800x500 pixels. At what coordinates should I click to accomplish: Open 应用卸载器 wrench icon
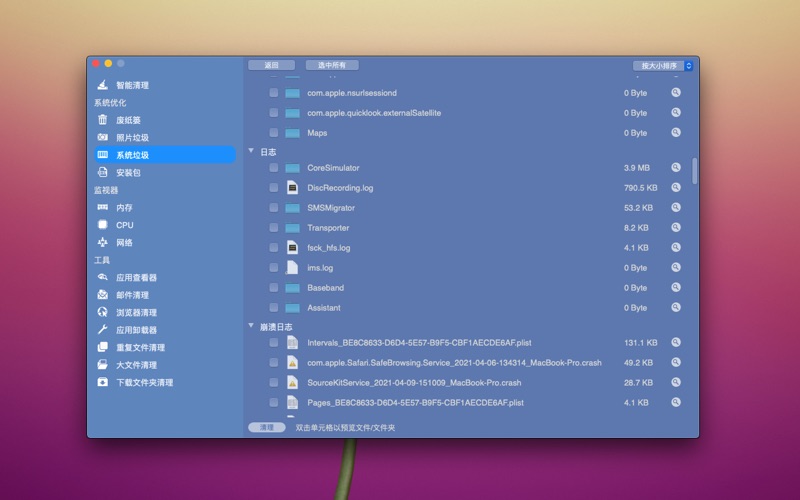pyautogui.click(x=102, y=329)
